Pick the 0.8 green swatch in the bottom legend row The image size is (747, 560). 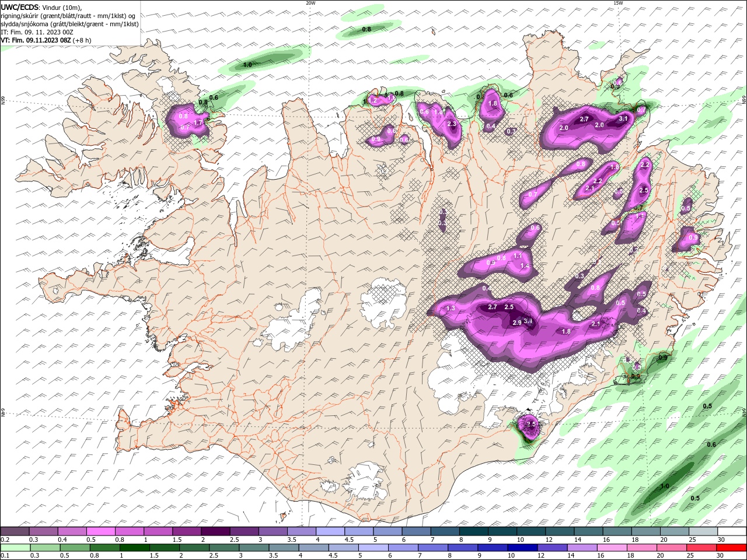coord(104,548)
